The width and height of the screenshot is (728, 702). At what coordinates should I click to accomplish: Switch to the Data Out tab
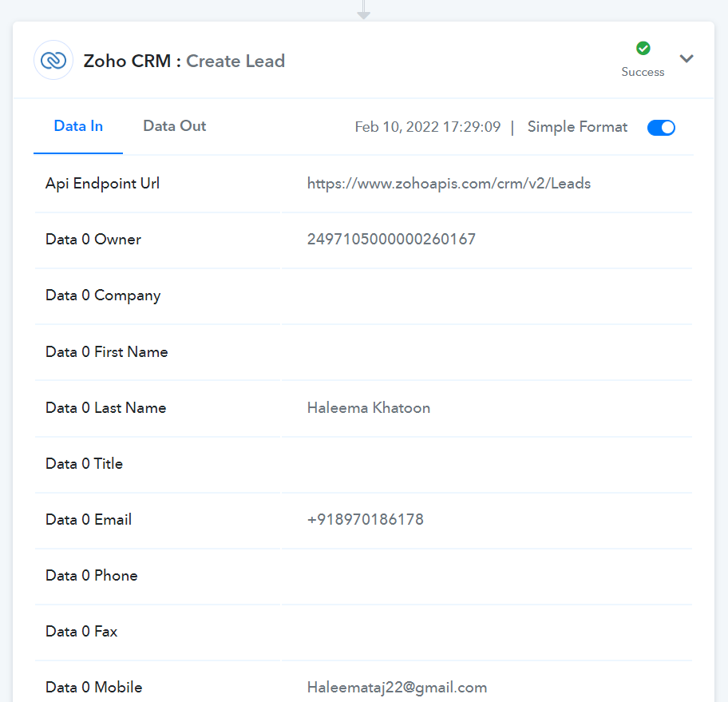pyautogui.click(x=175, y=126)
